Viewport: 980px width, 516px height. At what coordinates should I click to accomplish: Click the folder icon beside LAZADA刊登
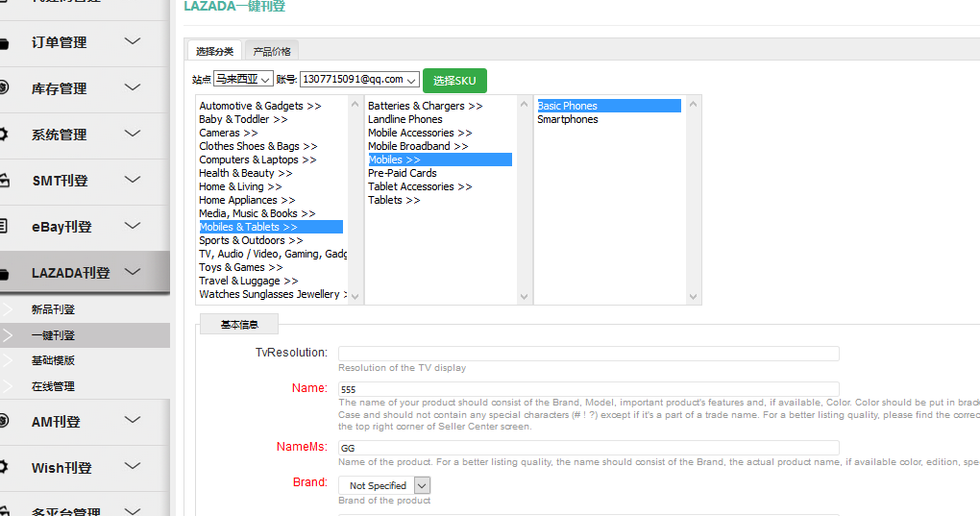[x=4, y=274]
